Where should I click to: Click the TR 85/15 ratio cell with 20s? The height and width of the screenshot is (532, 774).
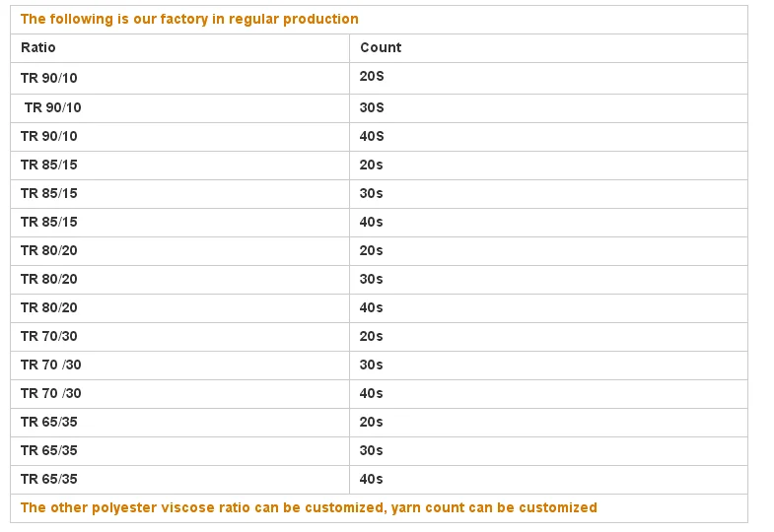pos(48,165)
